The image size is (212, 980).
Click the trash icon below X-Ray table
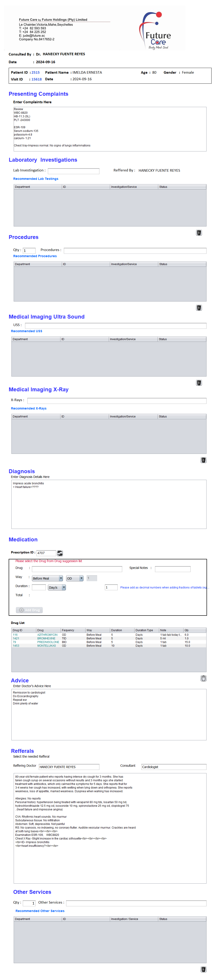point(203,460)
